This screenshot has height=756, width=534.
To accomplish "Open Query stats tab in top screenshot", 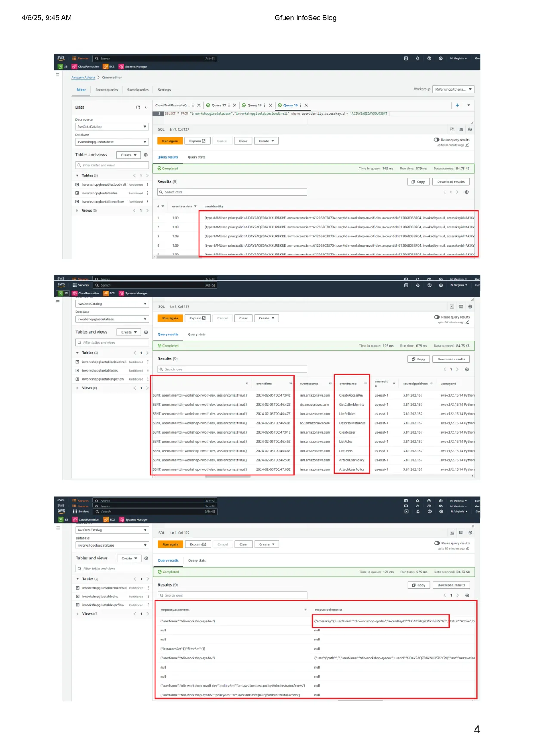I will (x=196, y=157).
